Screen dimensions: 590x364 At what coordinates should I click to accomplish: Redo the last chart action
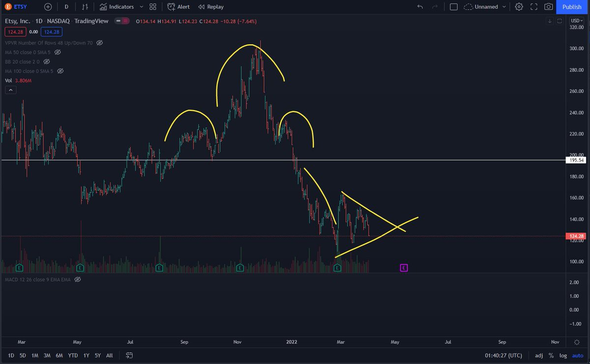[435, 7]
